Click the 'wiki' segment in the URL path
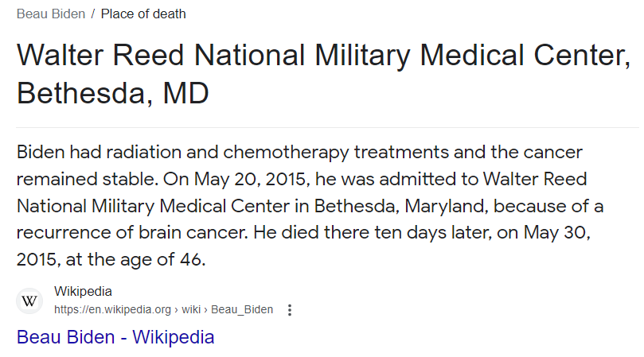The width and height of the screenshot is (644, 357). (189, 309)
